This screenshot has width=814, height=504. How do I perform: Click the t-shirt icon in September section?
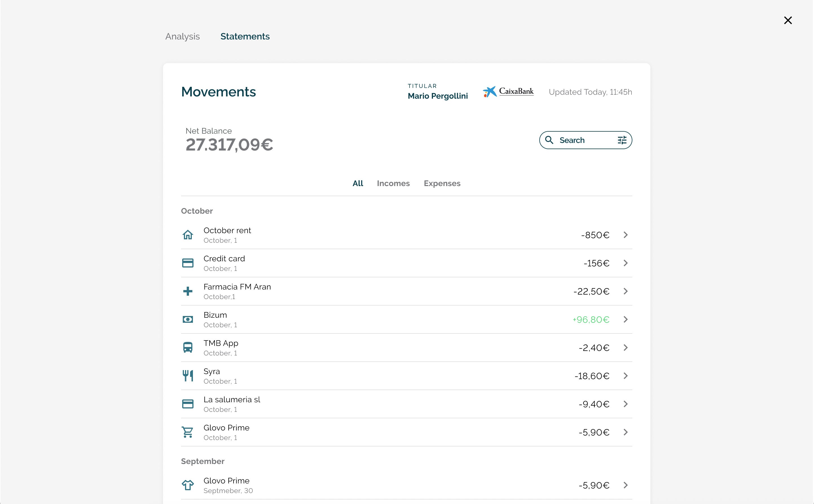(188, 485)
